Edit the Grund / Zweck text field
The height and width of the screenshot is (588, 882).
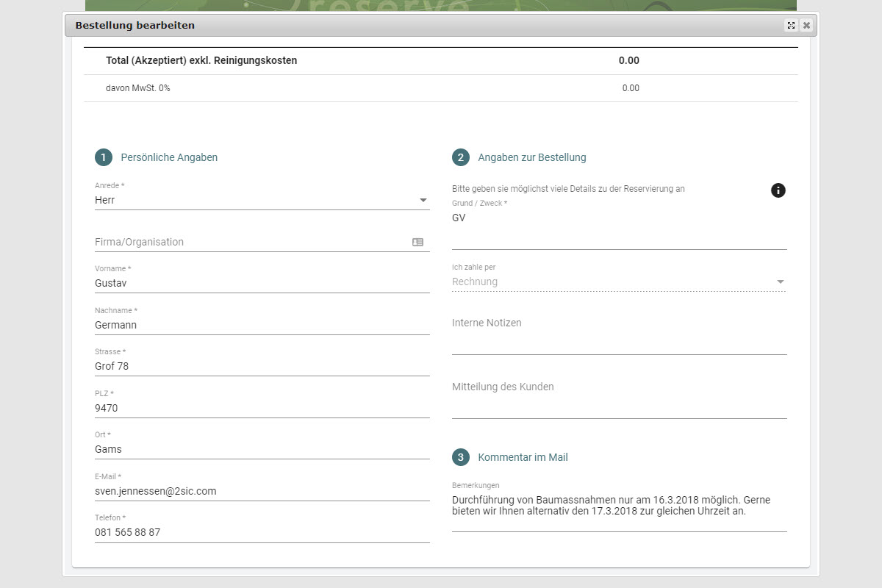(x=619, y=227)
